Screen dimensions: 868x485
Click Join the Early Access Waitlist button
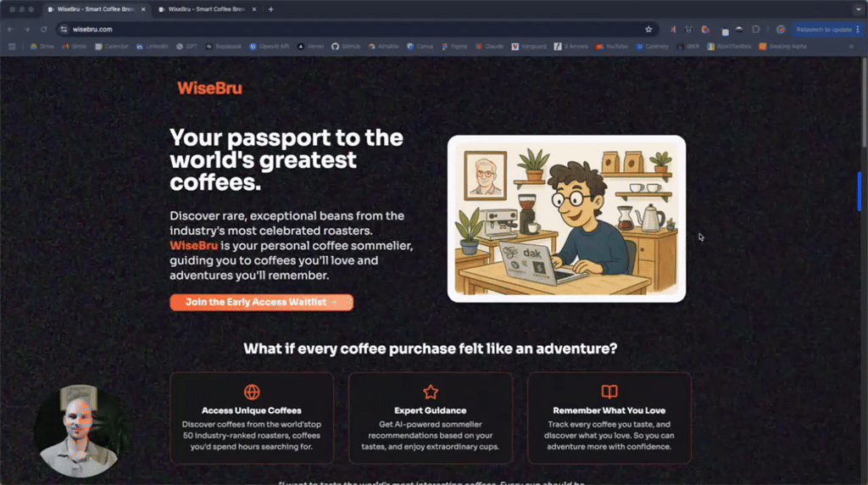point(261,303)
